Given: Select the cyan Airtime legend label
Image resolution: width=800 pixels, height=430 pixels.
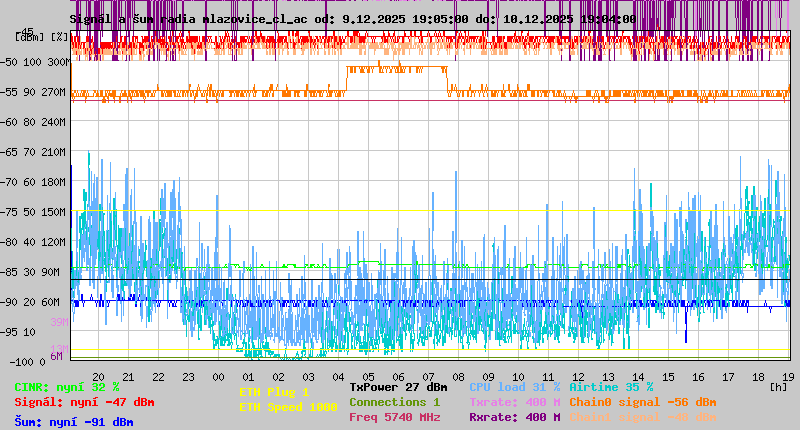Looking at the screenshot, I should [x=611, y=387].
